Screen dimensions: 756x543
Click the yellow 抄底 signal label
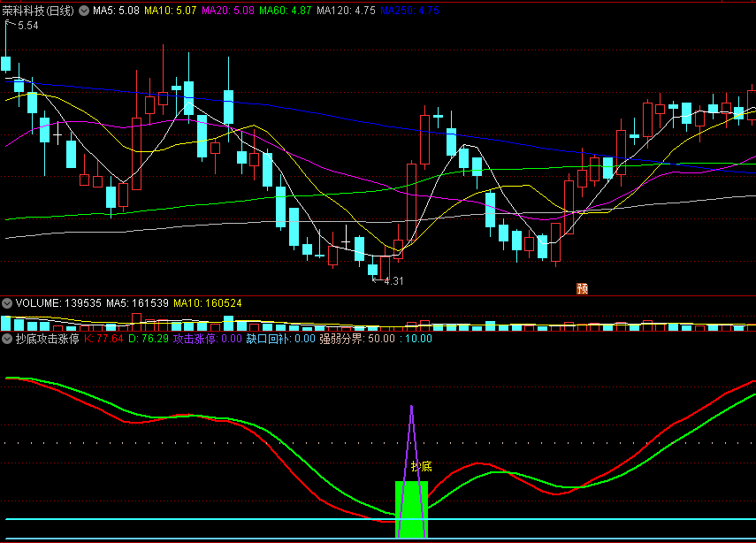pos(422,466)
